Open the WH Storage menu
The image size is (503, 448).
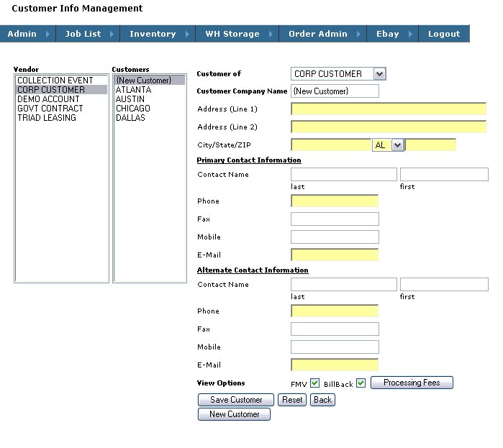[x=232, y=34]
